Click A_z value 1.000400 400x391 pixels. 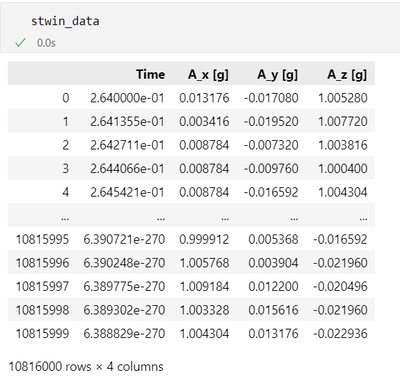[343, 169]
